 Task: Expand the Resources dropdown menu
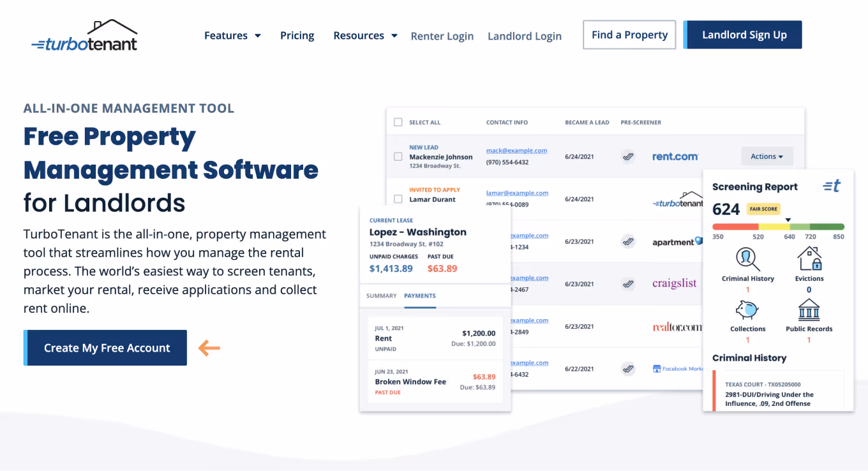pos(365,36)
